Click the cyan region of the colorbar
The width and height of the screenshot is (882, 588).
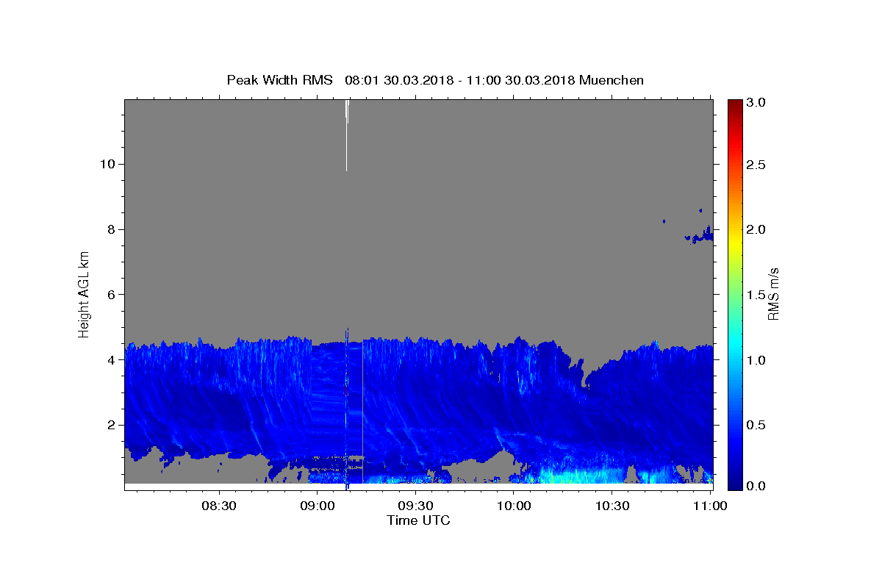click(x=735, y=342)
